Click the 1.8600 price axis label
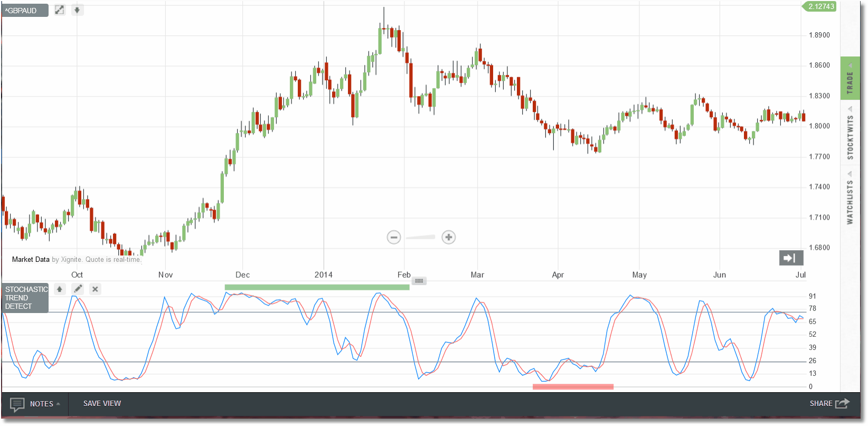This screenshot has height=426, width=868. click(x=819, y=65)
